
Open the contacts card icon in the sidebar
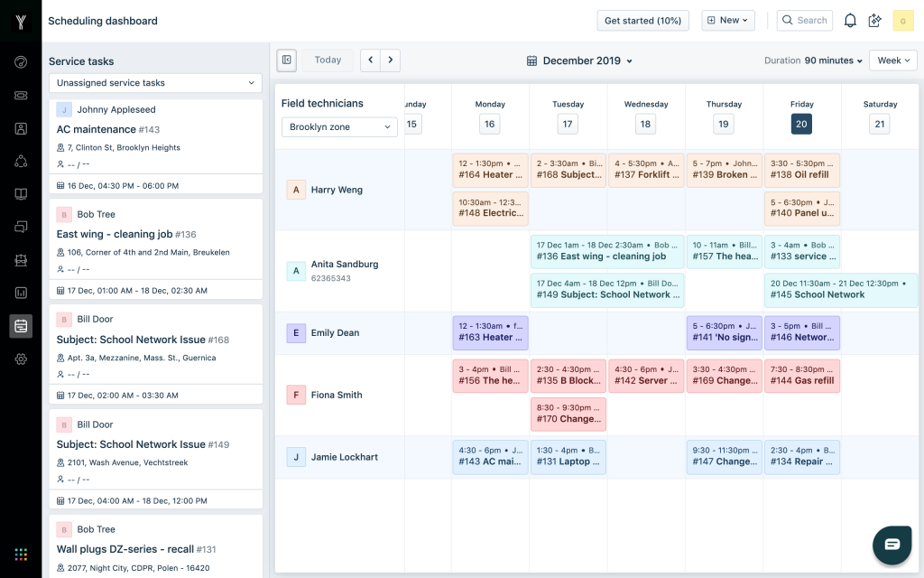coord(21,127)
